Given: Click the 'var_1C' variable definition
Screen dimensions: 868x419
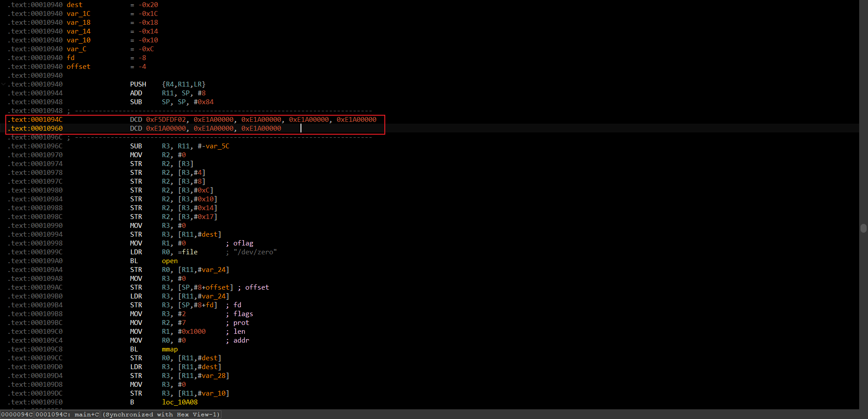Looking at the screenshot, I should click(x=79, y=14).
